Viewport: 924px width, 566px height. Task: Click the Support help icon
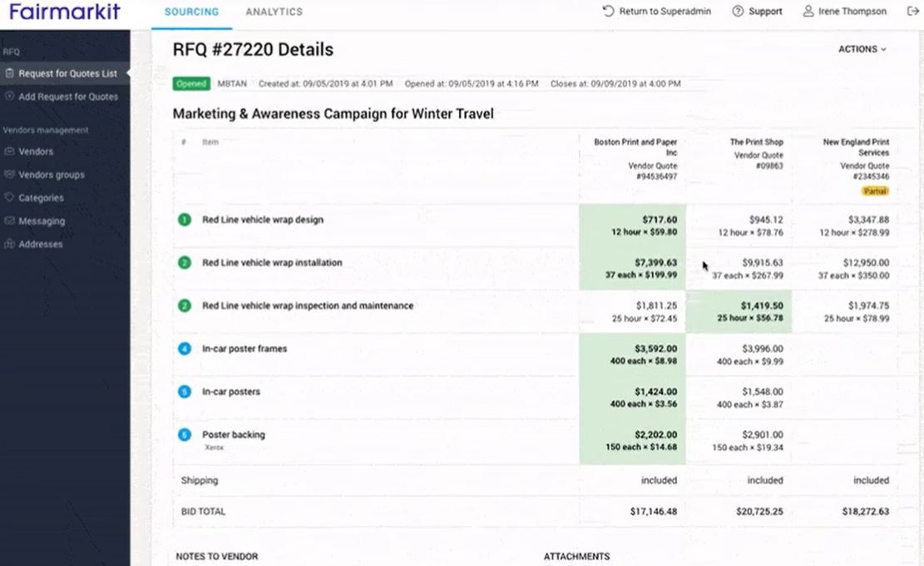pos(738,11)
